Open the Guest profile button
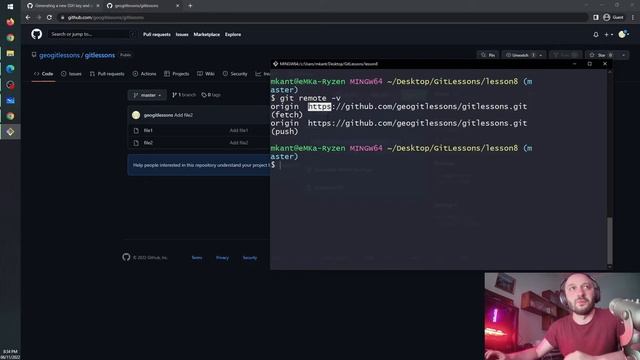Image resolution: width=640 pixels, height=360 pixels. [x=613, y=18]
